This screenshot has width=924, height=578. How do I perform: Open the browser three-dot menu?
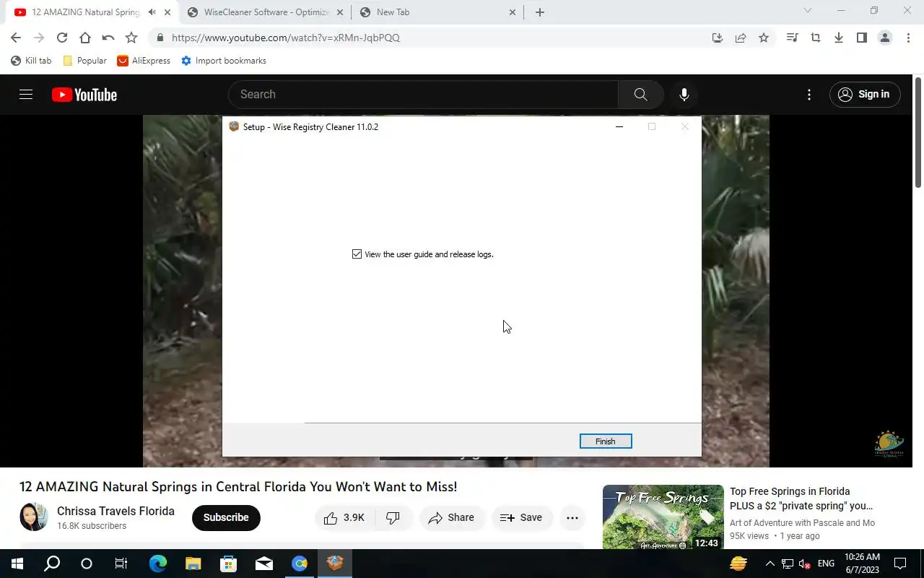908,38
